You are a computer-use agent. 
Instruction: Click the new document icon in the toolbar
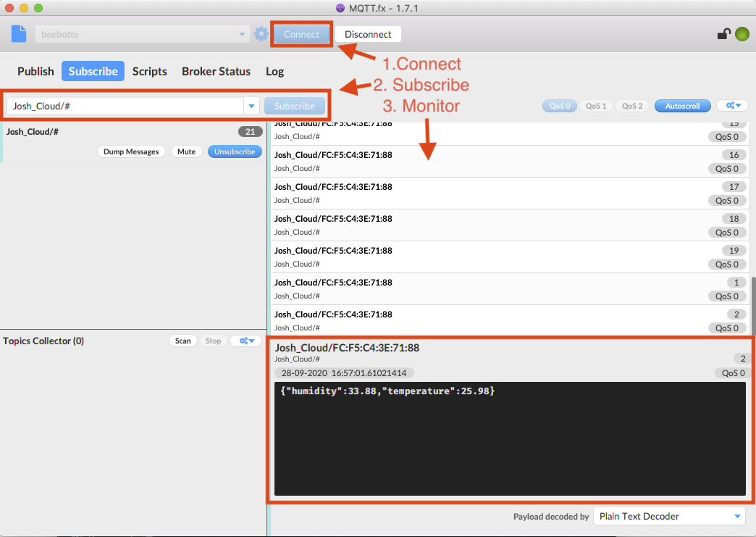point(18,33)
